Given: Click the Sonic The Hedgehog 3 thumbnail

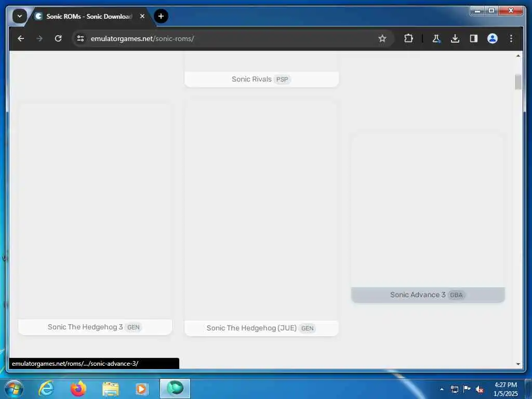Looking at the screenshot, I should pos(95,211).
